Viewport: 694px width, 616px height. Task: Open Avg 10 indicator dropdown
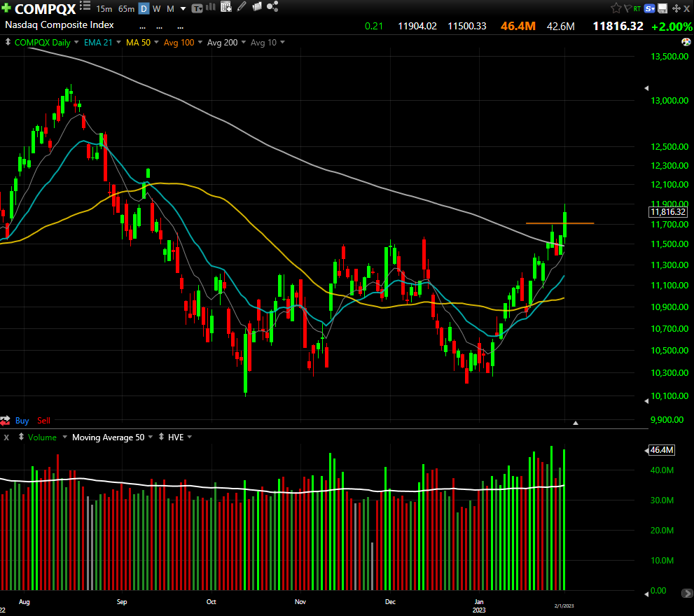pos(282,42)
